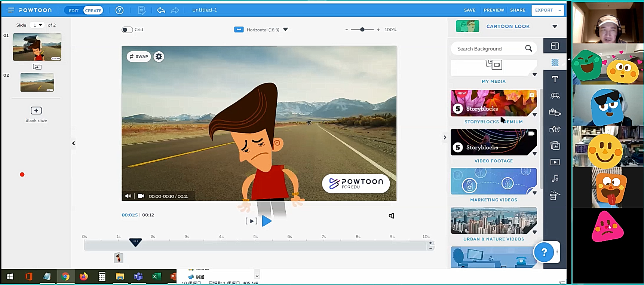The width and height of the screenshot is (644, 285).
Task: Launch Firefox from the taskbar
Action: point(84,277)
